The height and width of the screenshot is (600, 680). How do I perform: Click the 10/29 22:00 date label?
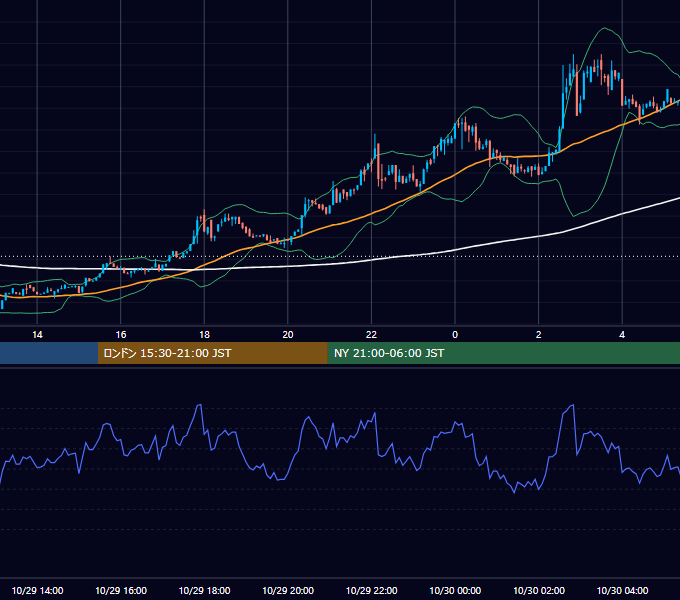372,590
